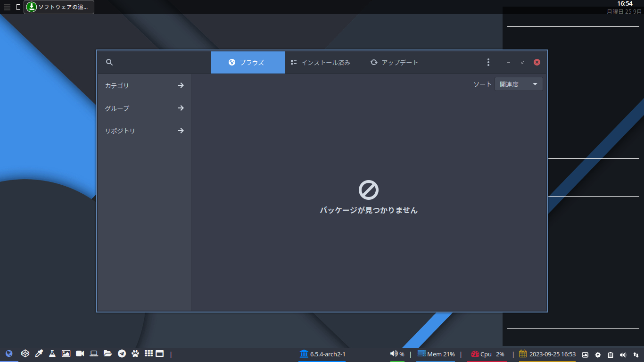Image resolution: width=644 pixels, height=362 pixels.
Task: Open the calendar via the 2023-09-25 date
Action: tap(552, 354)
